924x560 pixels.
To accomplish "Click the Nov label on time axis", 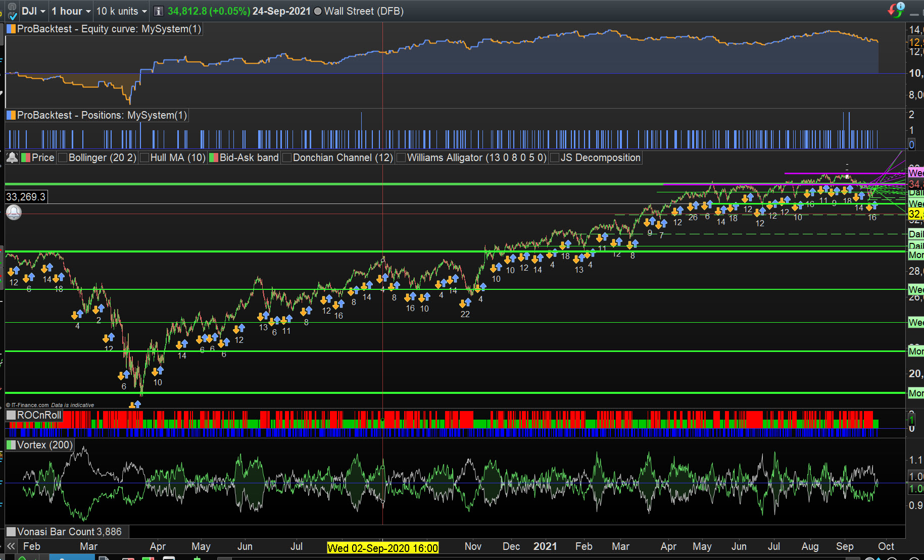I will pyautogui.click(x=473, y=546).
